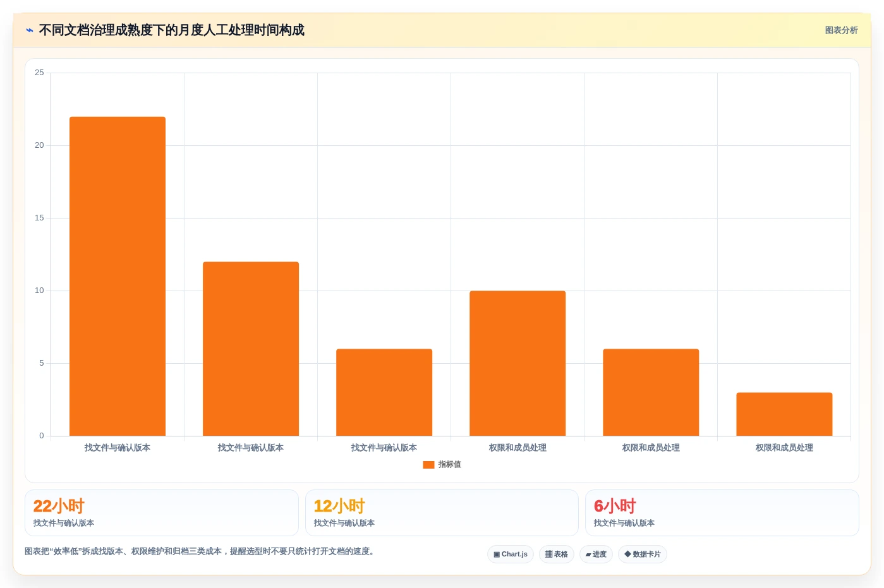Click the y-axis label 20
Viewport: 884px width, 588px height.
[39, 145]
